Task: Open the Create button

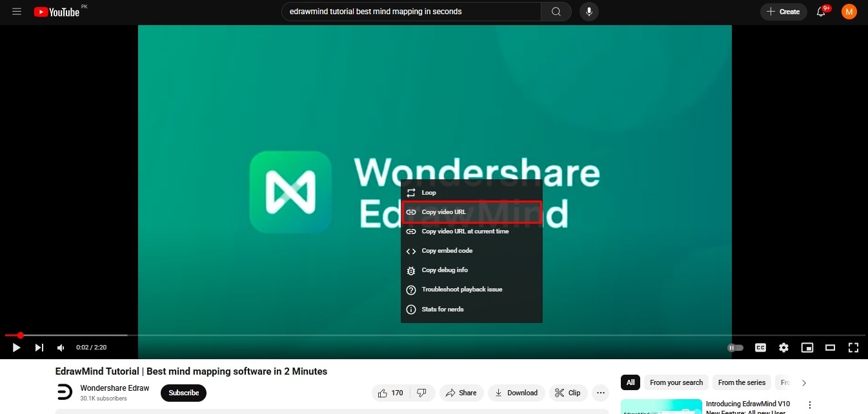Action: click(783, 12)
